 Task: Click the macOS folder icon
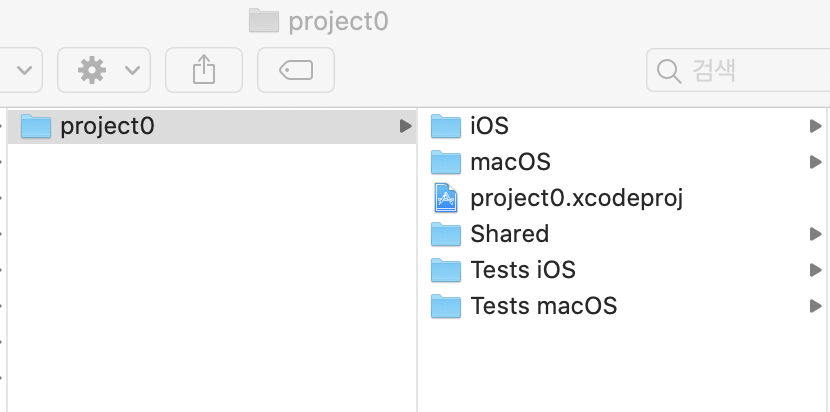click(x=445, y=162)
